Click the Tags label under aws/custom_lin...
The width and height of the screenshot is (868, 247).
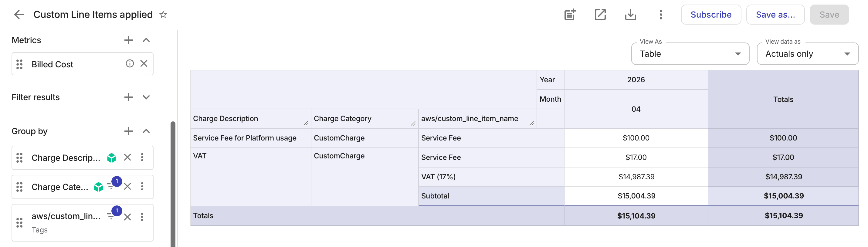(x=39, y=230)
